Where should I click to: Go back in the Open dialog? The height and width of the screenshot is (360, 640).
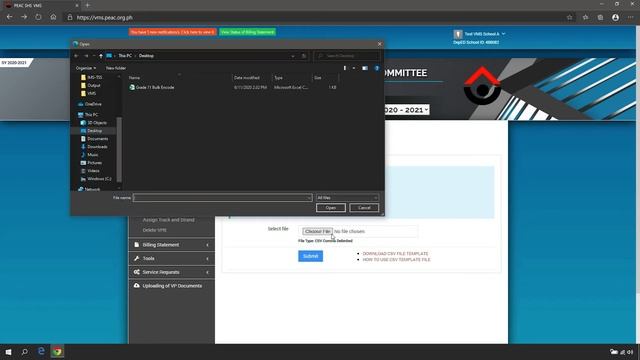pyautogui.click(x=76, y=56)
